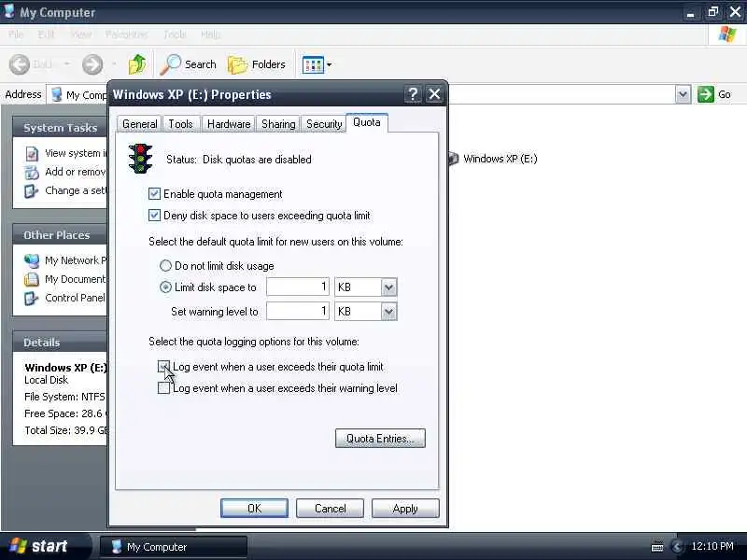
Task: Open the Help menu in My Computer
Action: pos(211,35)
